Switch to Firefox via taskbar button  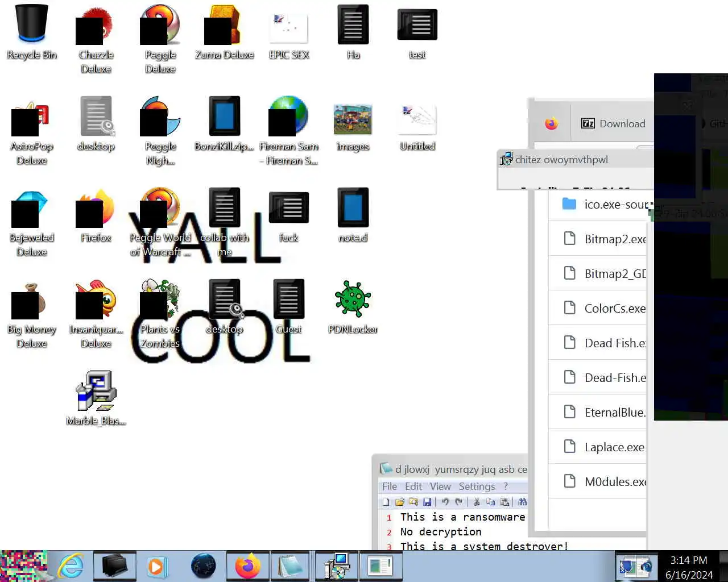pos(248,566)
